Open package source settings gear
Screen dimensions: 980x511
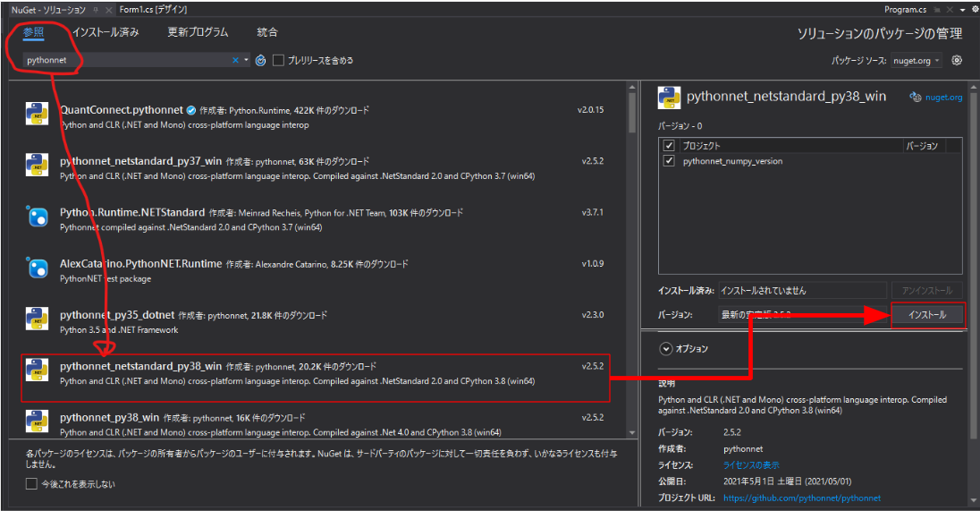tap(957, 61)
